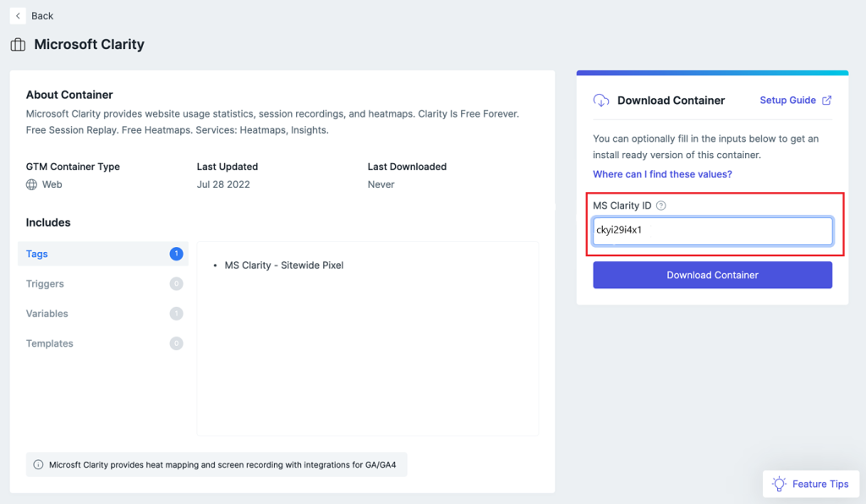Screen dimensions: 866x504
Task: Select the Variables tab
Action: 102,314
